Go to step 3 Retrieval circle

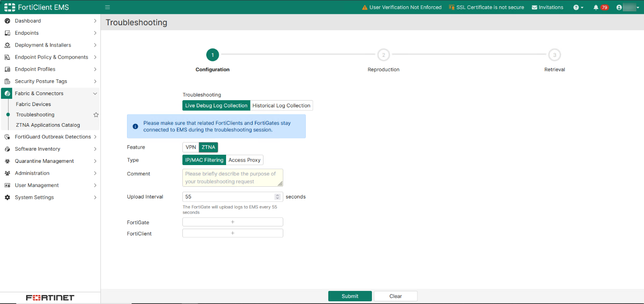(x=554, y=55)
